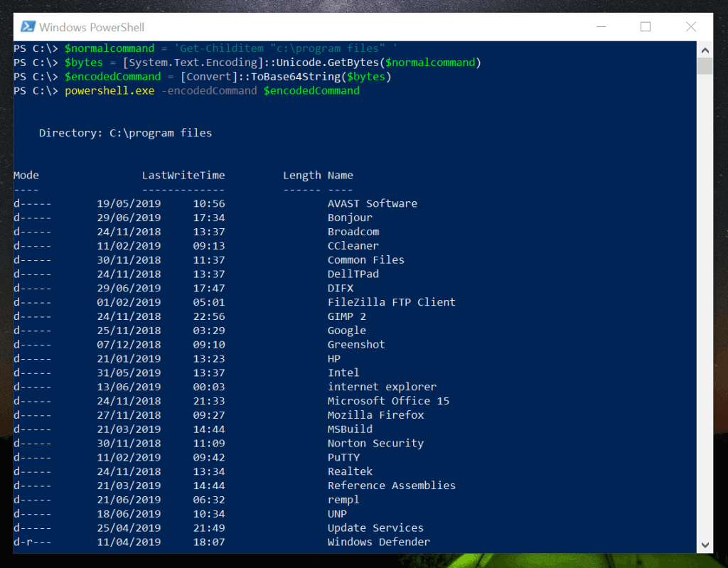This screenshot has width=728, height=568.
Task: Select the Microsoft Office 15 folder name
Action: click(x=388, y=400)
